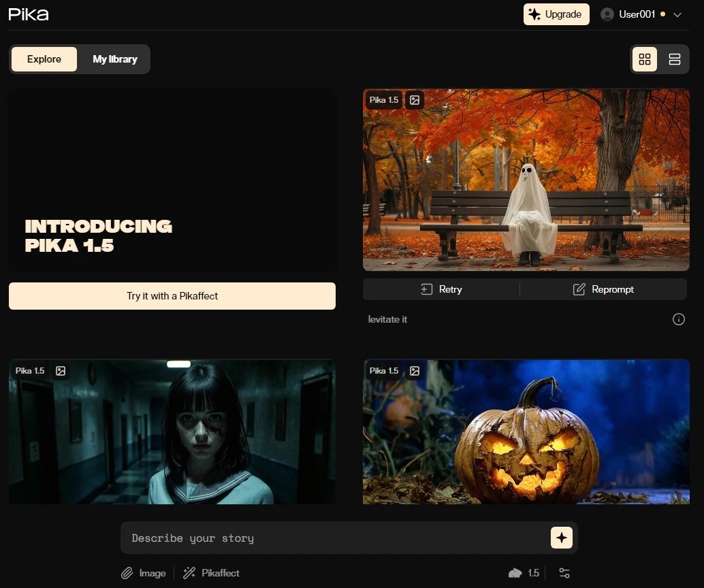This screenshot has width=704, height=588.
Task: Open the generation settings sliders icon
Action: tap(564, 573)
